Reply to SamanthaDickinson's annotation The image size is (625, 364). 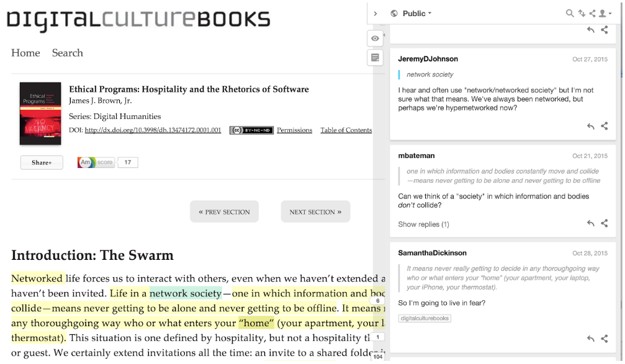590,339
